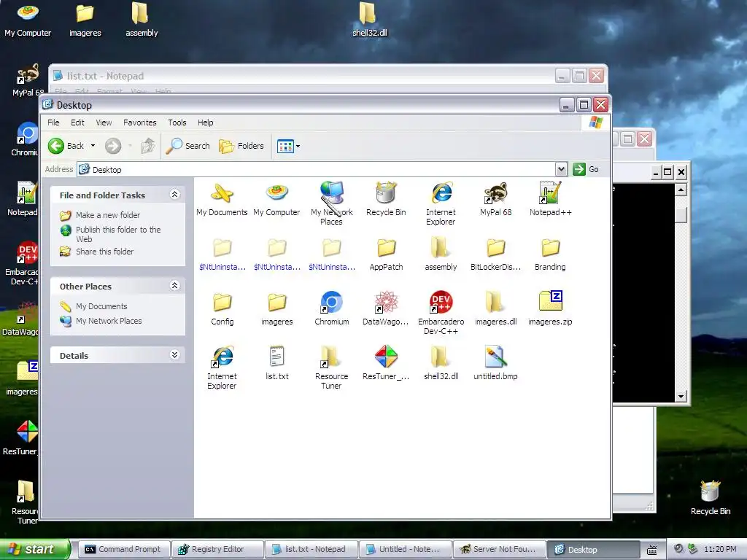Image resolution: width=747 pixels, height=560 pixels.
Task: Click Make a new folder link
Action: click(x=108, y=215)
